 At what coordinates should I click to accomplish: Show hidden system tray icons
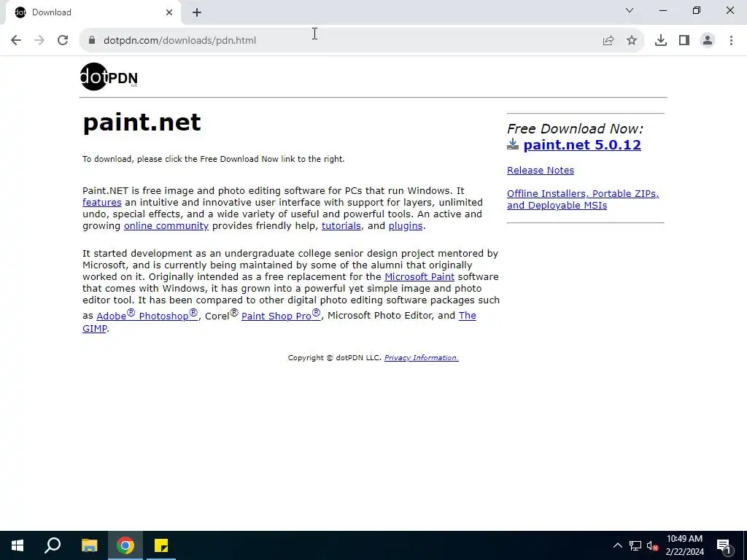(617, 545)
